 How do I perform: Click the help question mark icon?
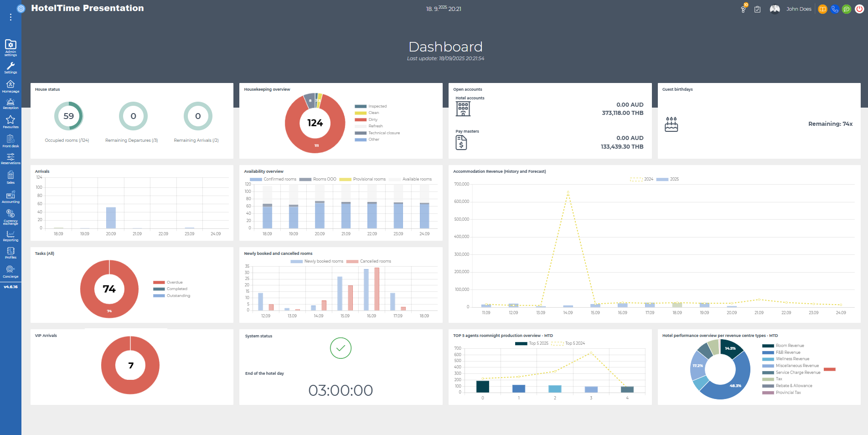coord(744,9)
